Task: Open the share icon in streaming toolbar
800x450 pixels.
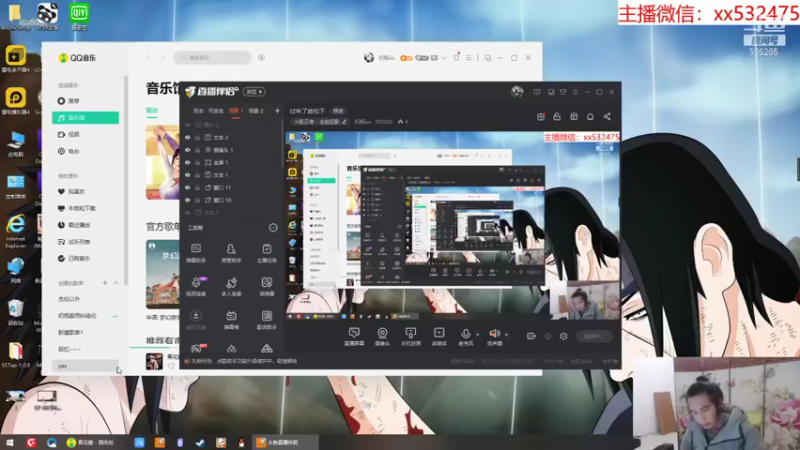Action: tap(607, 116)
